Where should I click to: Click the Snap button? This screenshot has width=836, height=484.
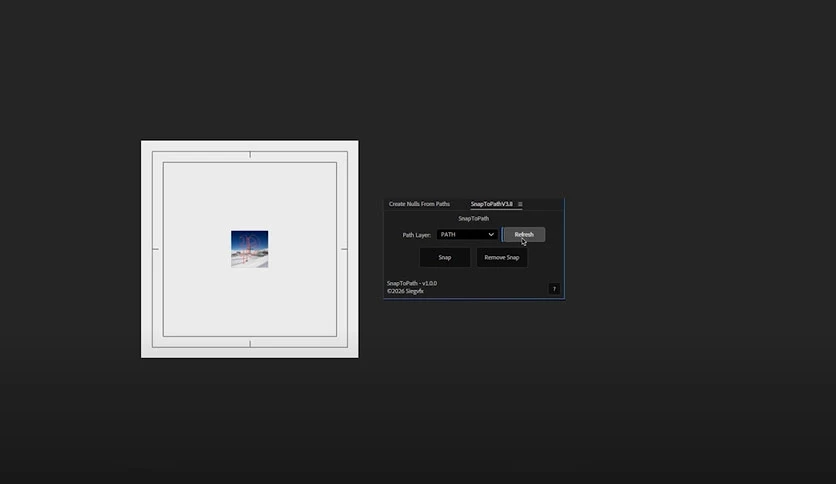[x=445, y=257]
